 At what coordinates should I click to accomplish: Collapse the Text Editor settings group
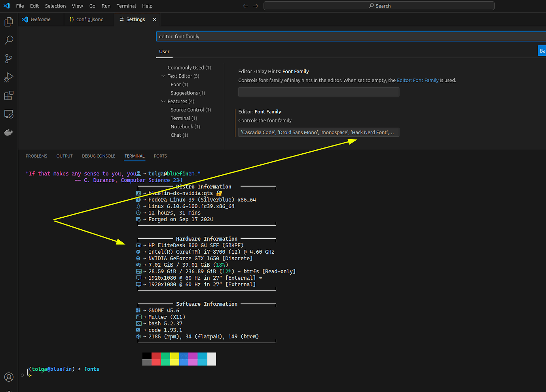click(163, 76)
